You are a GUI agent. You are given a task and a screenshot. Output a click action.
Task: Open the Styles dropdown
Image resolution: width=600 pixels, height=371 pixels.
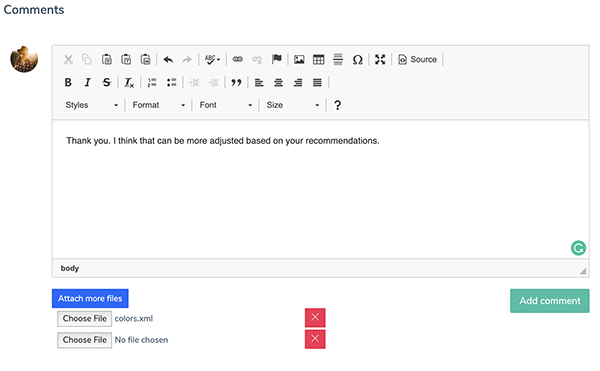pos(92,105)
